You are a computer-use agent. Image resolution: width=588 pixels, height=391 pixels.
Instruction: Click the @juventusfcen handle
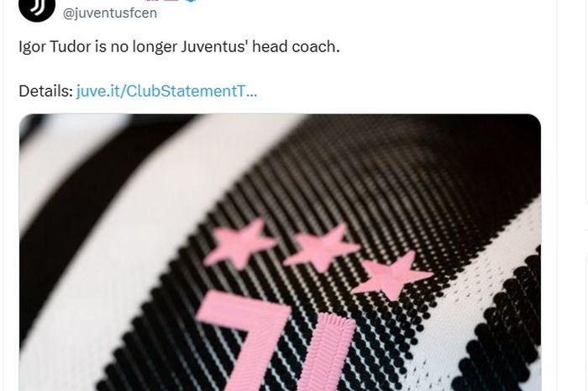click(x=110, y=13)
